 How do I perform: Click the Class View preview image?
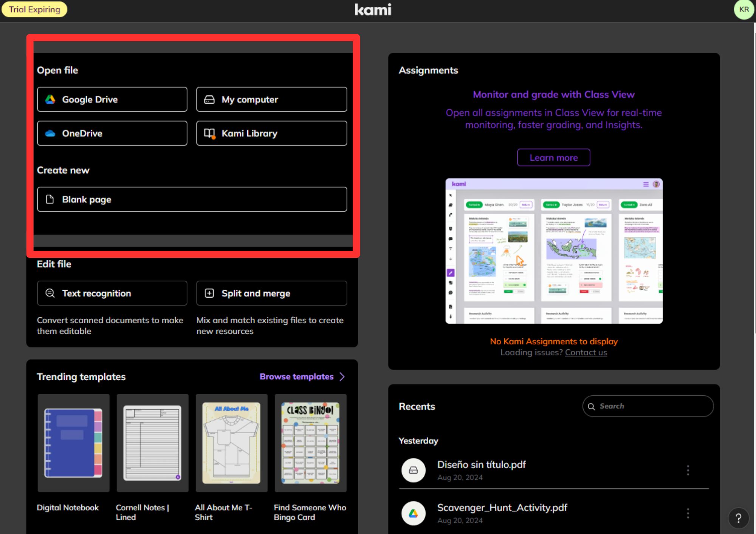click(554, 251)
